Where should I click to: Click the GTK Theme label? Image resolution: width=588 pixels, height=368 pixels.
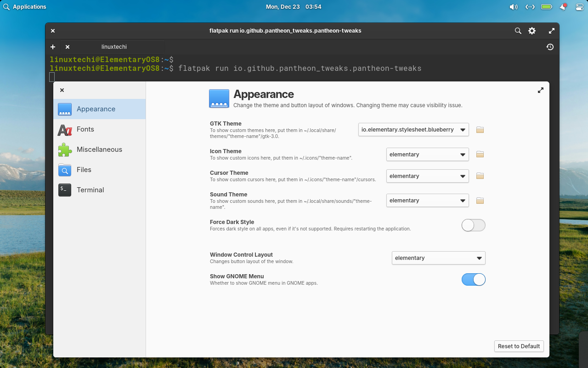tap(226, 124)
